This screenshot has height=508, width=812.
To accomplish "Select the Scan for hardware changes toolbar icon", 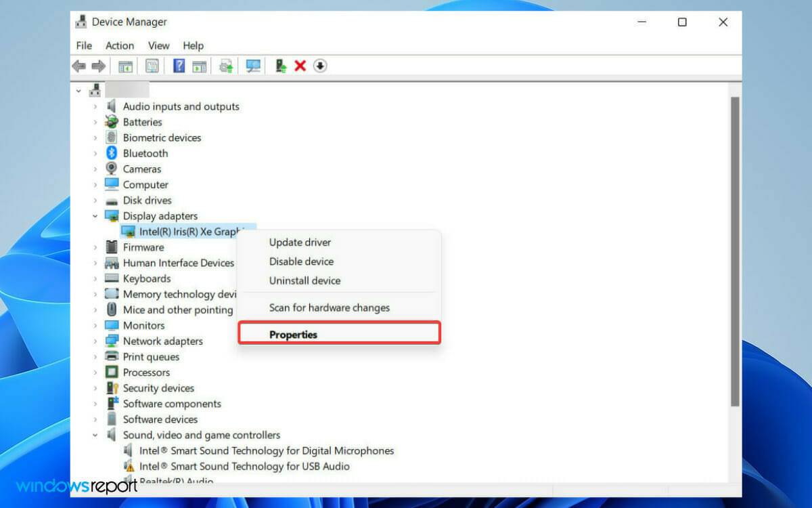I will [252, 66].
